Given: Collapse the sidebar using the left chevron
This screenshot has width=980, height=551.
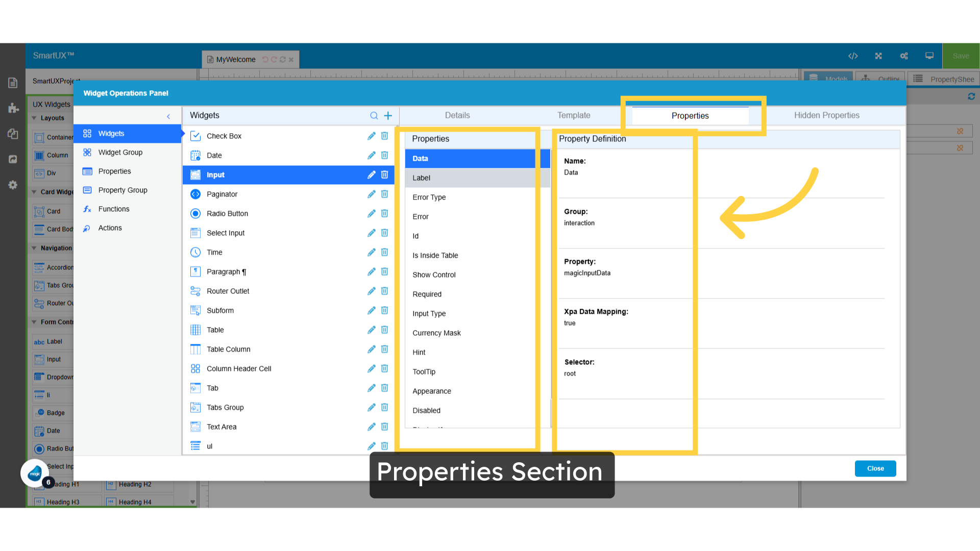Looking at the screenshot, I should tap(168, 116).
